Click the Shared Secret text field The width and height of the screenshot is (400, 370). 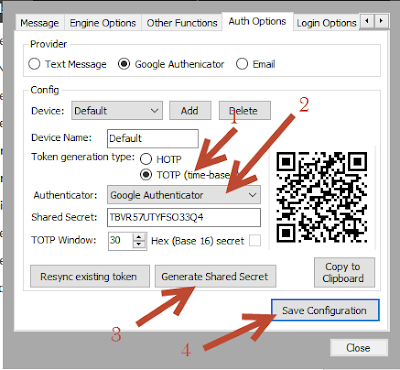tap(184, 218)
